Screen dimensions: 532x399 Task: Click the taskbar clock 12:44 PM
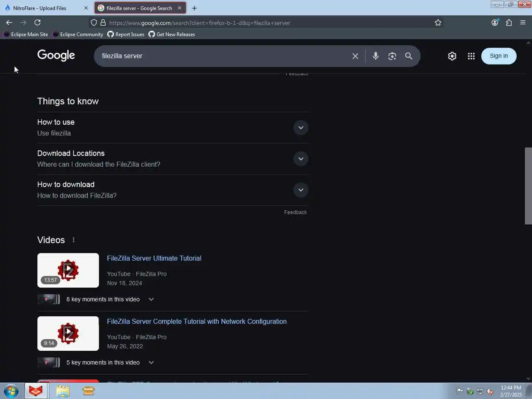pyautogui.click(x=511, y=391)
